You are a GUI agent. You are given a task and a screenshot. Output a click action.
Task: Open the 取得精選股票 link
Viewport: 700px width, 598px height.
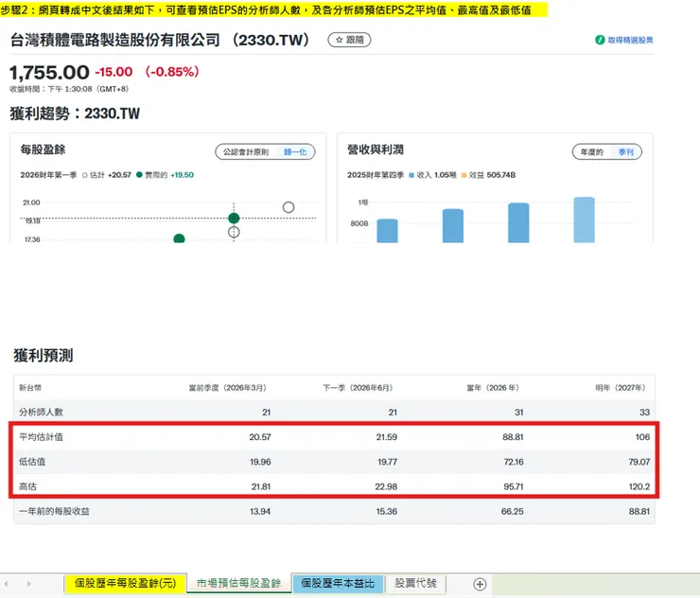tap(630, 40)
